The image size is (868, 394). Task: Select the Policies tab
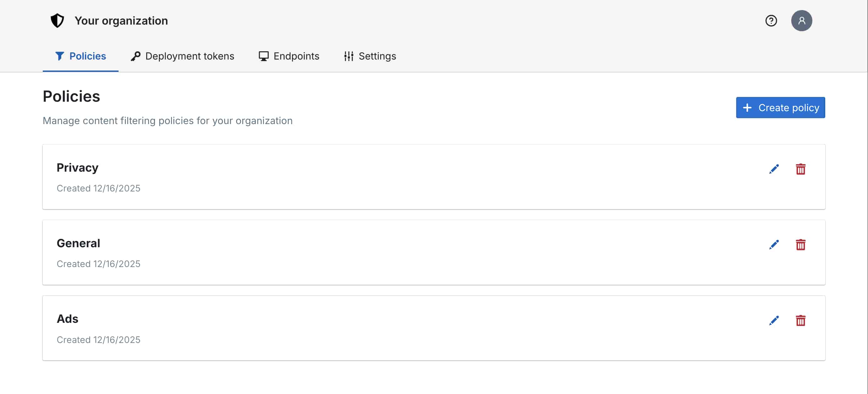pyautogui.click(x=87, y=56)
